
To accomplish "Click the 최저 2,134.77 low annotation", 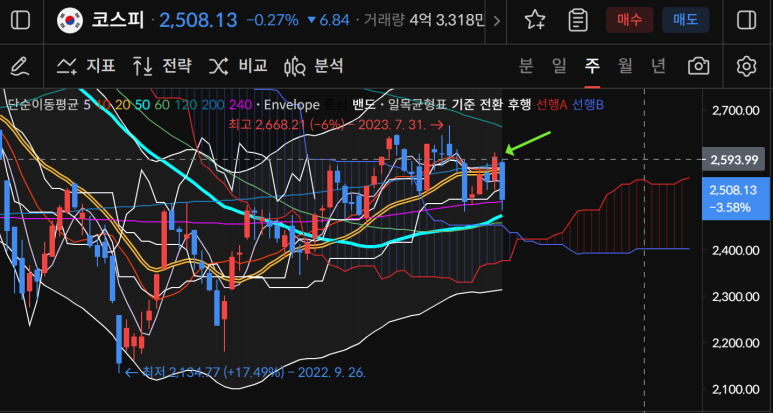I will (245, 372).
